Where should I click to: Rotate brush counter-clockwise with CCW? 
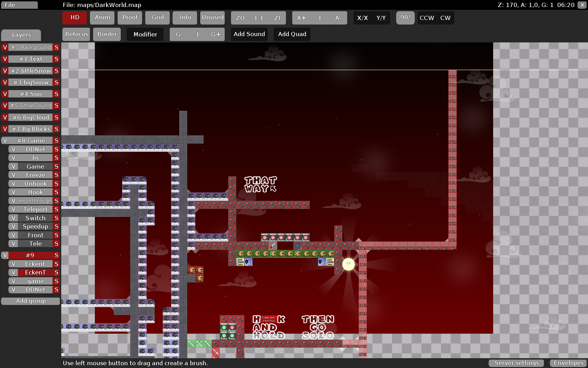427,18
